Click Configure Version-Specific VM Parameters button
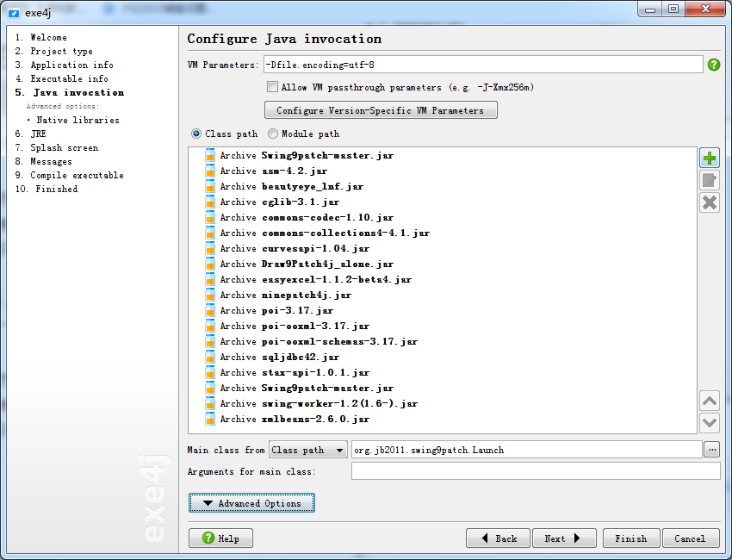Viewport: 732px width, 560px height. (381, 110)
